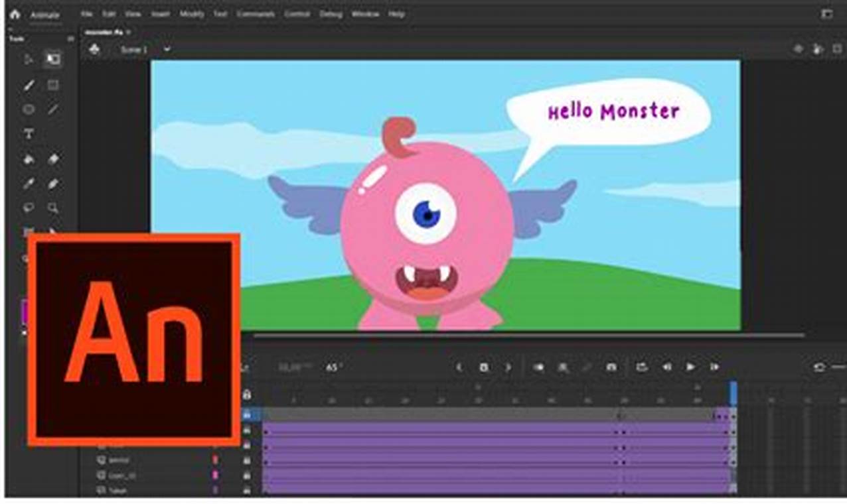Go to the next keyframe in timeline controls
This screenshot has height=504, width=847.
coord(508,367)
